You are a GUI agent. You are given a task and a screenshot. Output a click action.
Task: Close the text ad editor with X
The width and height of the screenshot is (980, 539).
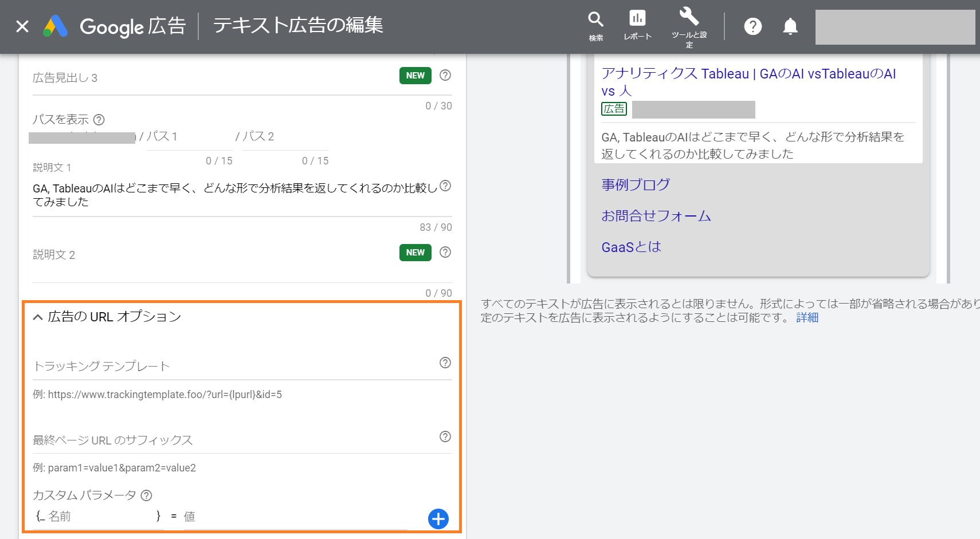point(22,26)
